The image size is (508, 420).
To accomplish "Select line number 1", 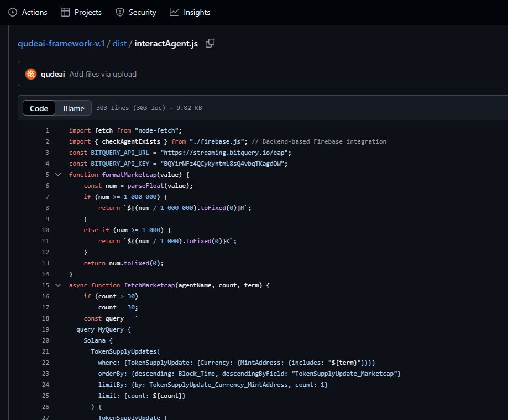I will pos(48,130).
